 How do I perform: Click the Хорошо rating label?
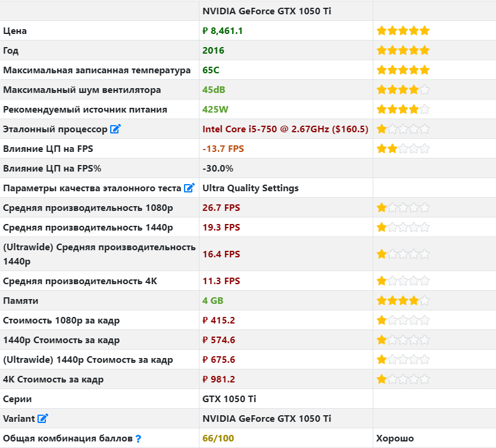coord(395,438)
